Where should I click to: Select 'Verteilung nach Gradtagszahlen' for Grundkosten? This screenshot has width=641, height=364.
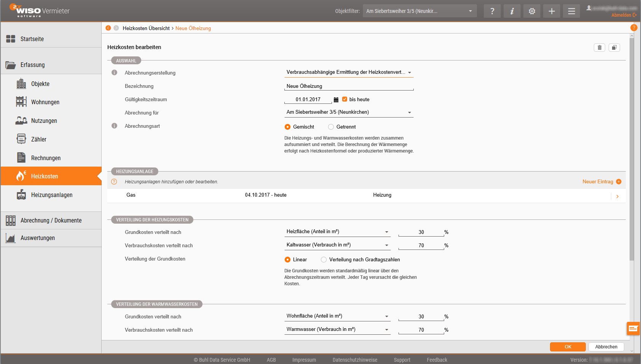pos(324,259)
